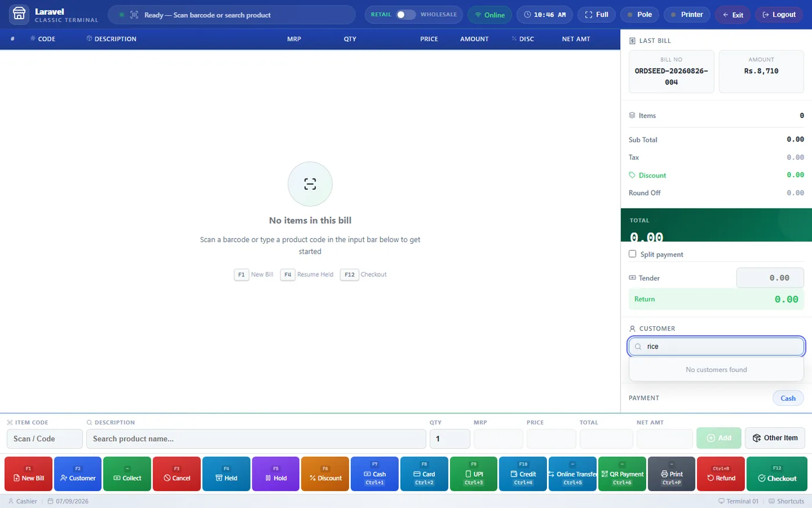
Task: Select Online Transfer payment button
Action: pos(572,474)
